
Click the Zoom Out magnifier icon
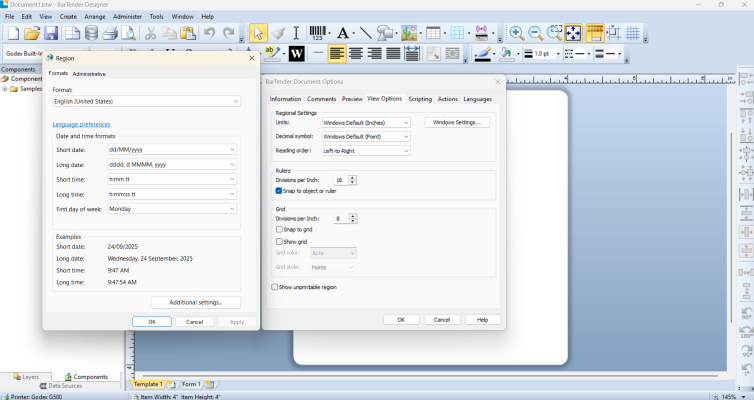click(535, 33)
